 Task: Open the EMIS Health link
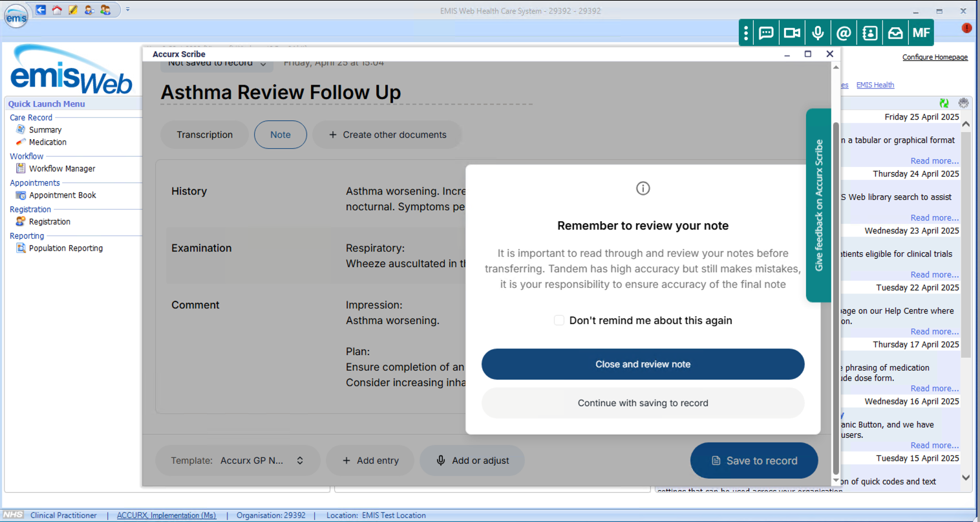click(875, 85)
